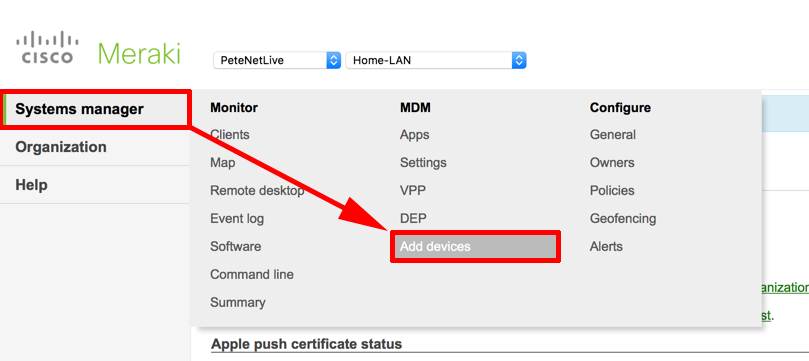
Task: Open General under Configure
Action: tap(612, 135)
